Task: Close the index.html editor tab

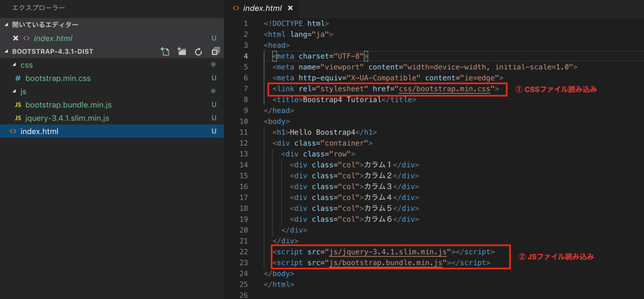Action: [x=290, y=8]
